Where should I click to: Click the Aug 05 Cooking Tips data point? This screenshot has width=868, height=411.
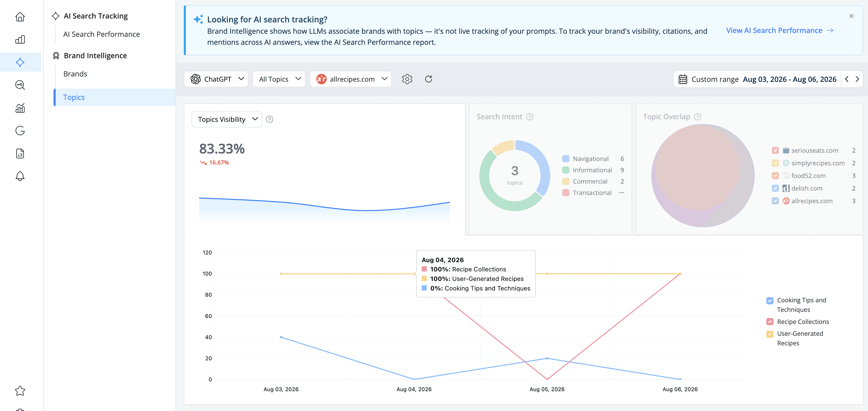pos(547,358)
